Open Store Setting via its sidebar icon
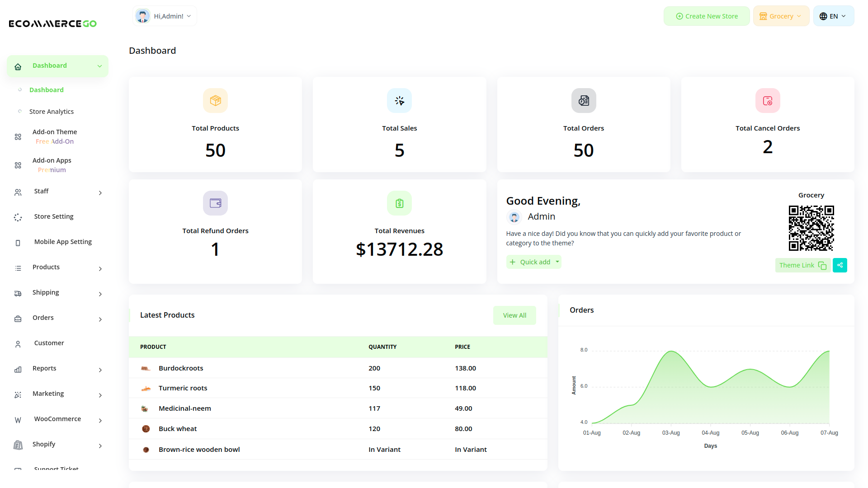Screen dimensions: 868x488 (x=18, y=217)
